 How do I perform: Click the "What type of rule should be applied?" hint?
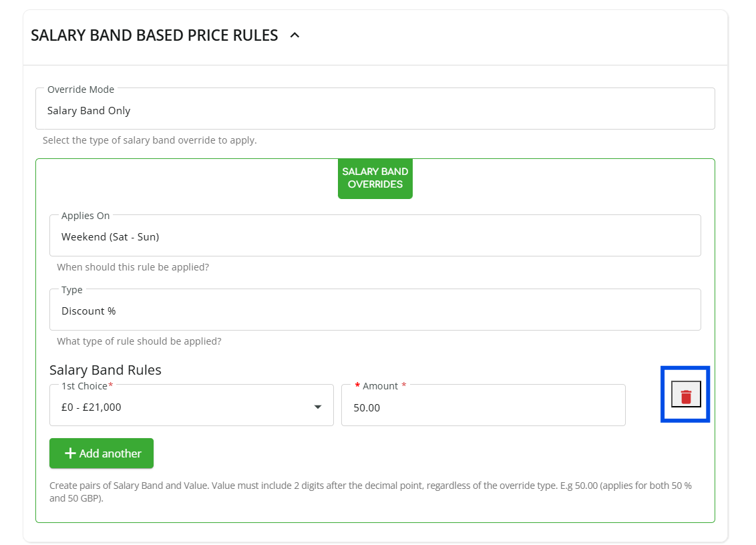point(139,341)
